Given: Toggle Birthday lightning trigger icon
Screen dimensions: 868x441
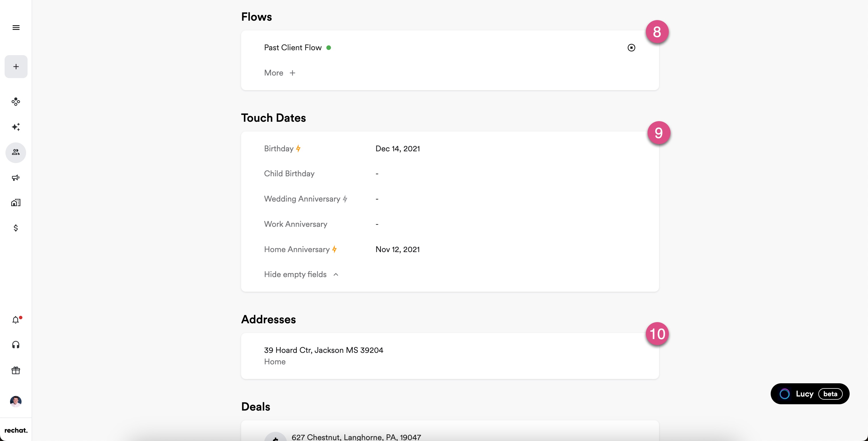Looking at the screenshot, I should pos(298,149).
